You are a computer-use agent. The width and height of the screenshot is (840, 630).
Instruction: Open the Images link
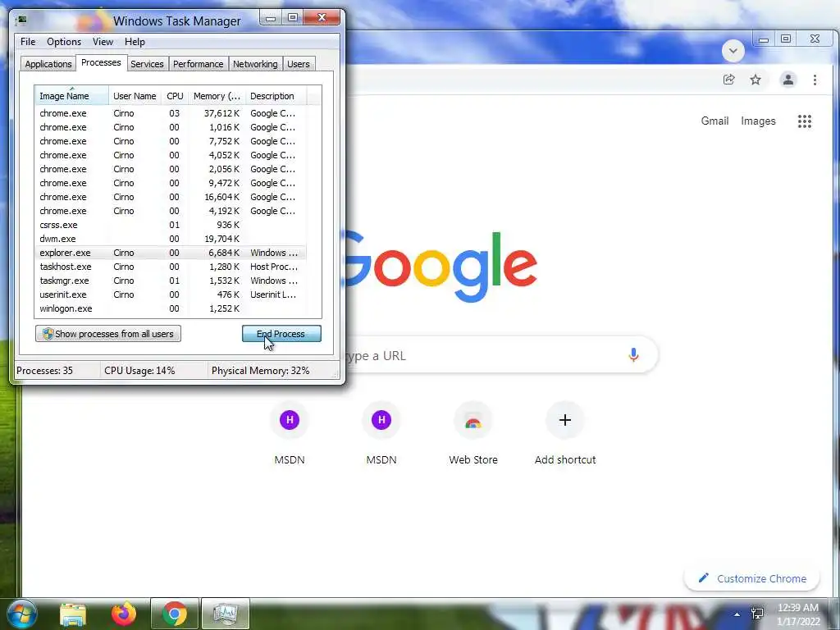pyautogui.click(x=758, y=121)
